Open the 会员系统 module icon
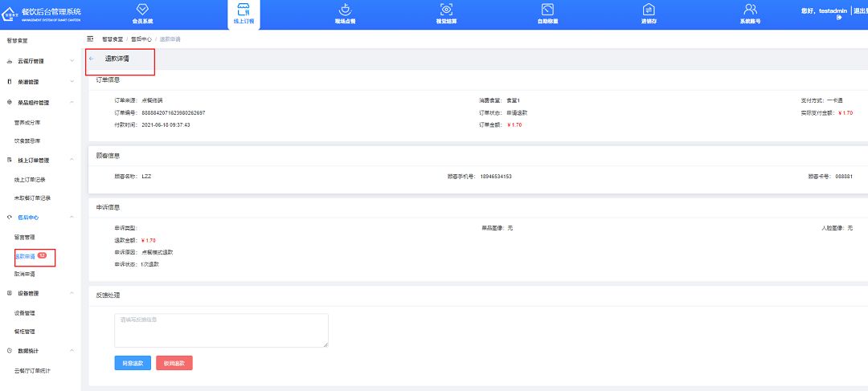Image resolution: width=868 pixels, height=391 pixels. (142, 9)
